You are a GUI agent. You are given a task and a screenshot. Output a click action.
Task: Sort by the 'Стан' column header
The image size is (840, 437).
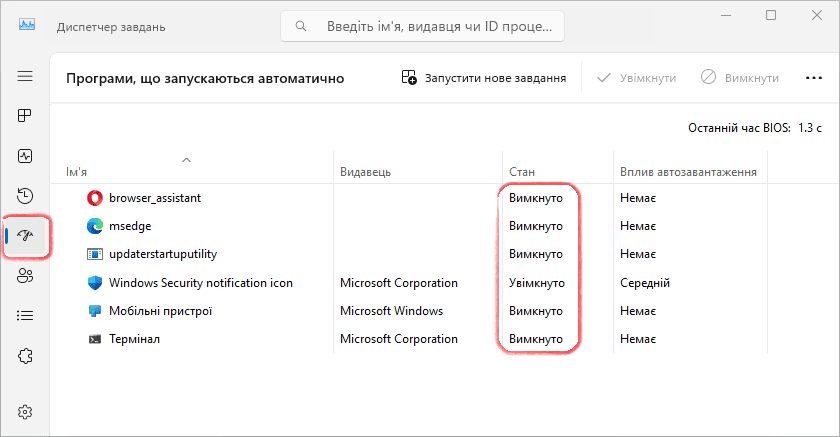522,171
